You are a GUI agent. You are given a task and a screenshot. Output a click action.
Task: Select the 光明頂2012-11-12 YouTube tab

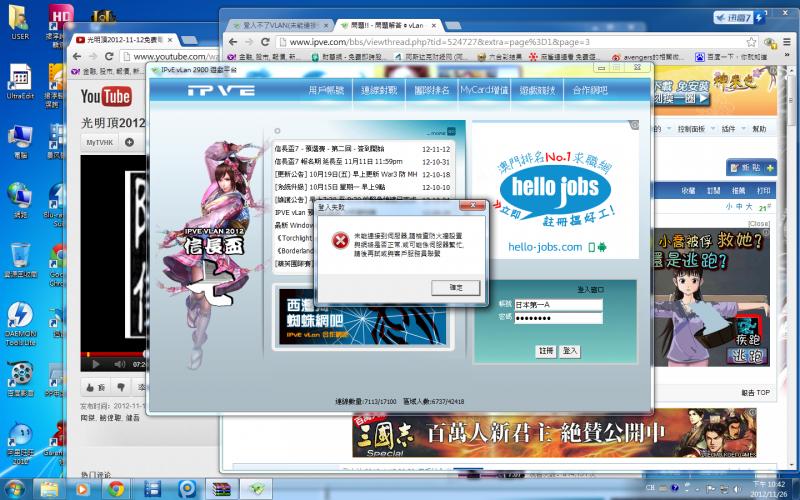click(123, 40)
